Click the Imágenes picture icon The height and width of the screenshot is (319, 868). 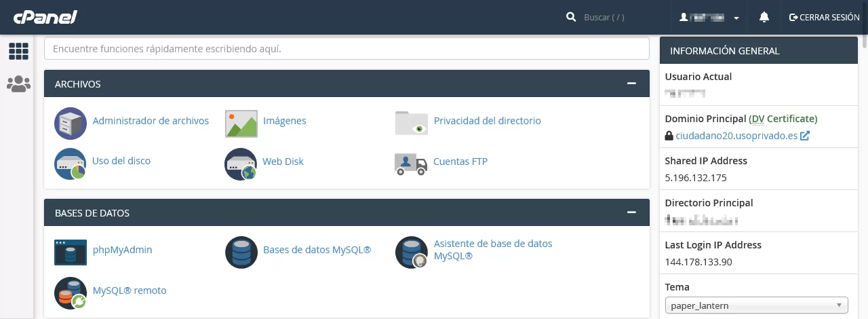(x=241, y=124)
